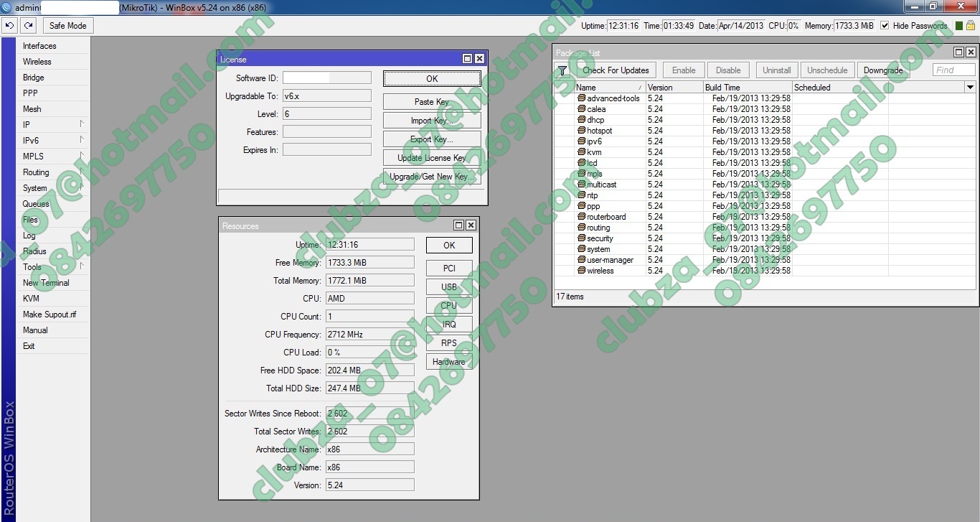Toggle Safe Mode in the toolbar
This screenshot has height=522, width=980.
click(67, 26)
